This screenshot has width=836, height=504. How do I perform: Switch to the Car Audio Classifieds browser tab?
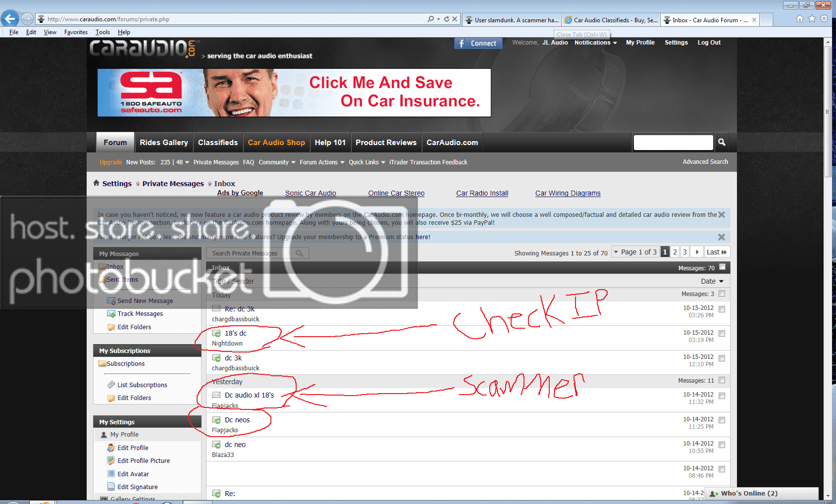[x=611, y=20]
